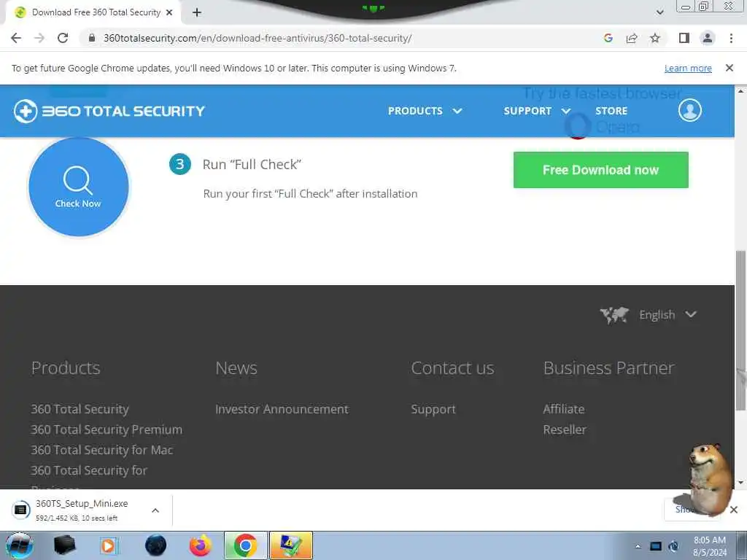Expand the download item options chevron
The height and width of the screenshot is (560, 747).
click(x=155, y=510)
